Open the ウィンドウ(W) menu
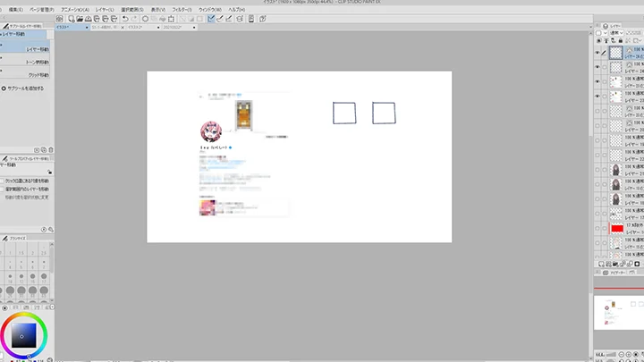The width and height of the screenshot is (644, 362). tap(210, 10)
